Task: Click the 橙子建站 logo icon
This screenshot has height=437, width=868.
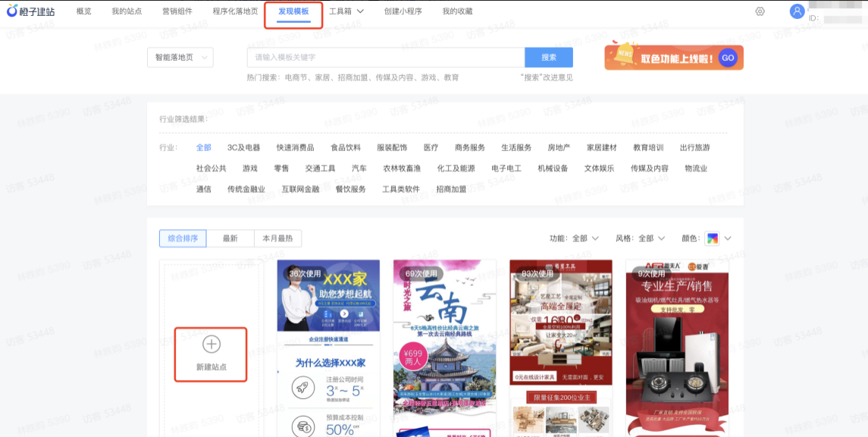Action: point(14,11)
